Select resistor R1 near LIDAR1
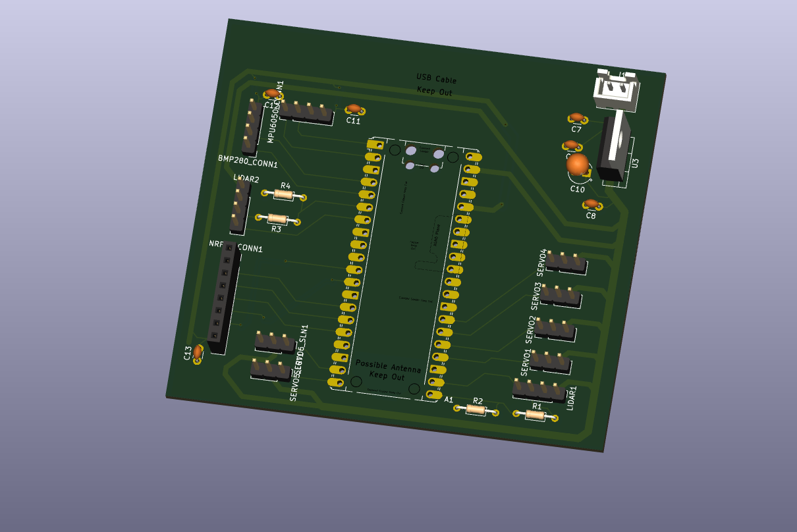This screenshot has width=797, height=532. tap(535, 415)
